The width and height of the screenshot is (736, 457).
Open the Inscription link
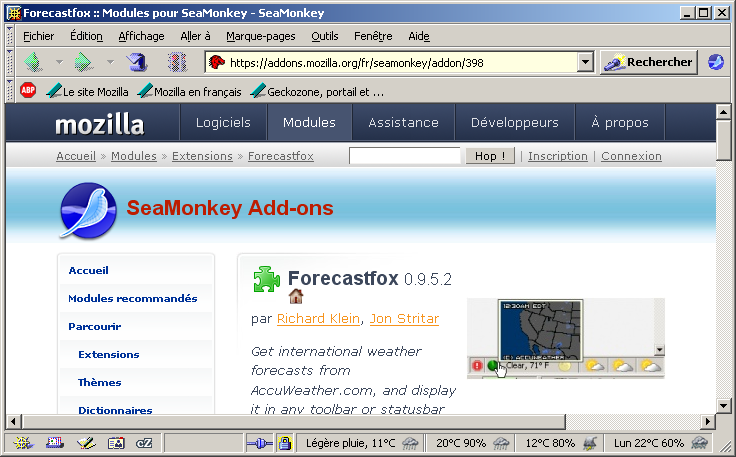click(558, 156)
